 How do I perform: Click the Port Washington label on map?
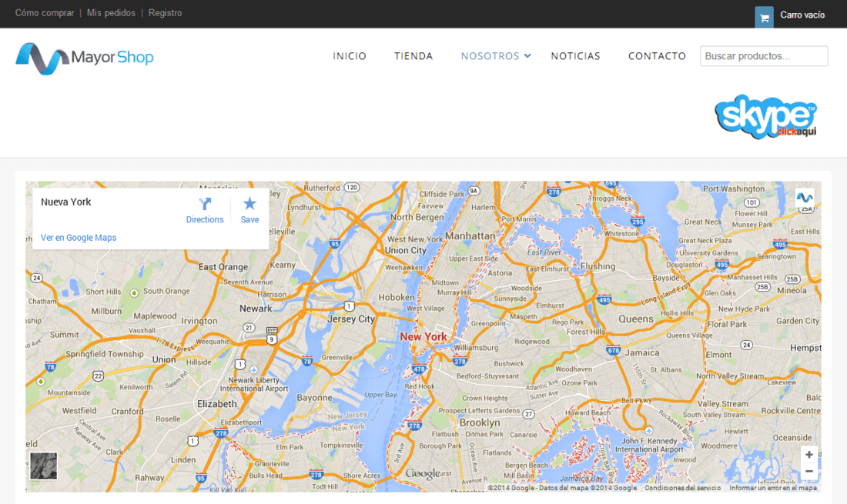click(x=734, y=189)
